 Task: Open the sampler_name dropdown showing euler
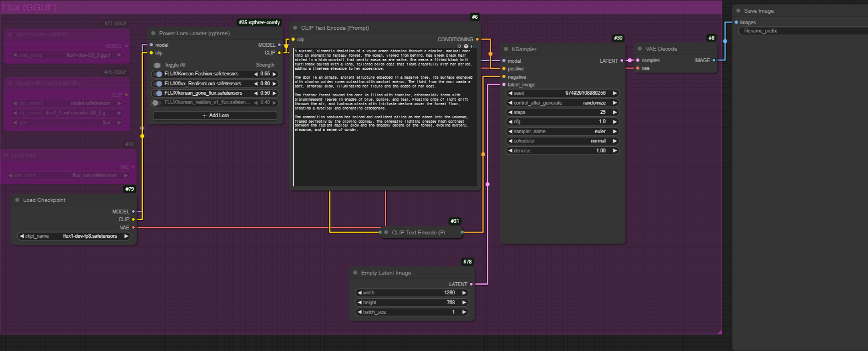click(562, 131)
